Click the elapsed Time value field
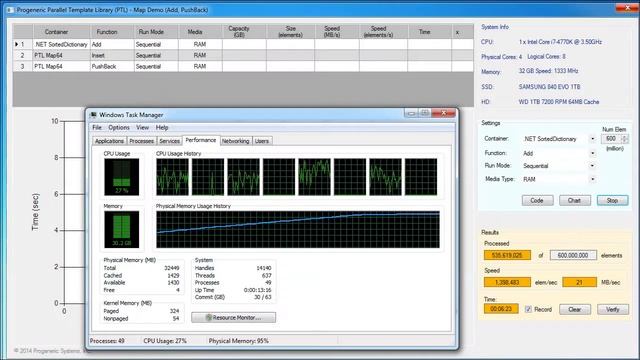The width and height of the screenshot is (640, 360). 501,309
